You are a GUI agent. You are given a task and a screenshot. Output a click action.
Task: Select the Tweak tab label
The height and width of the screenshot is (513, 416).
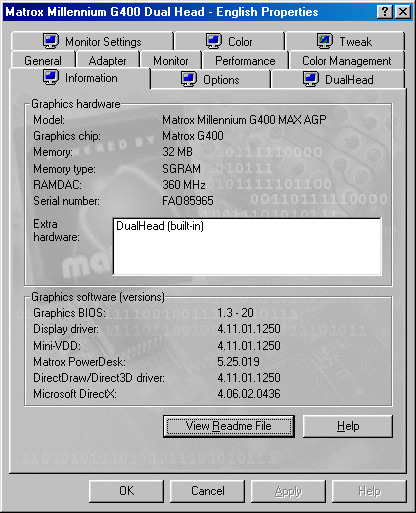pyautogui.click(x=355, y=42)
